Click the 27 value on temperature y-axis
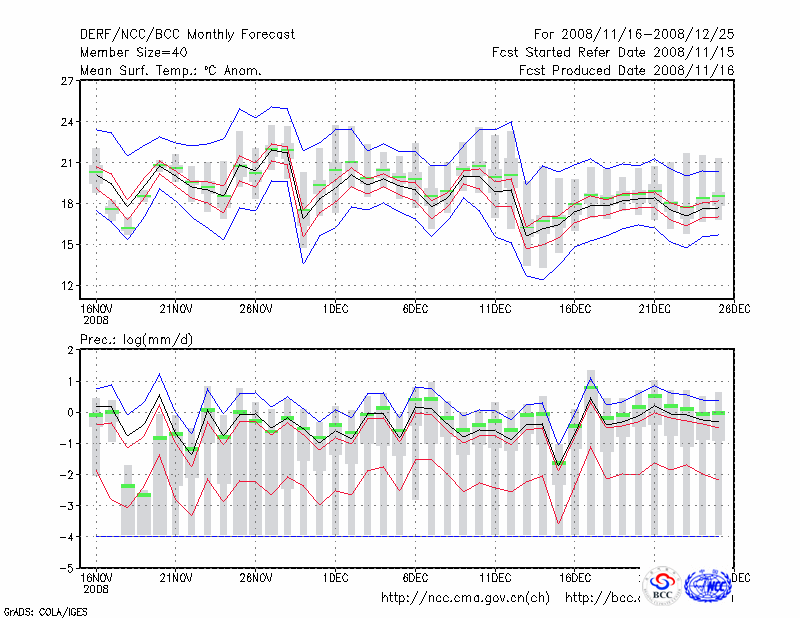Viewport: 800px width, 618px height. [65, 81]
